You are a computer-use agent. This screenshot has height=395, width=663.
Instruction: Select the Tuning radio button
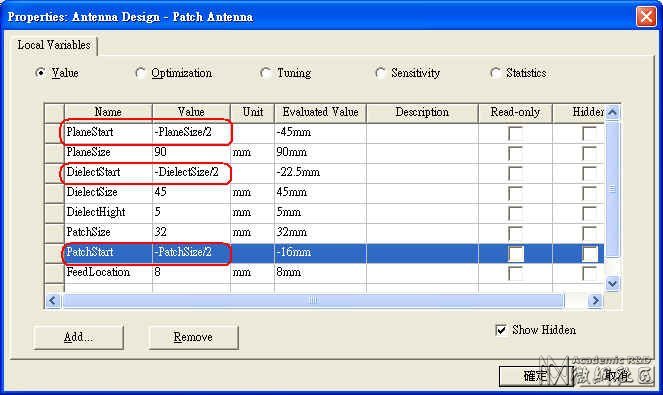266,73
